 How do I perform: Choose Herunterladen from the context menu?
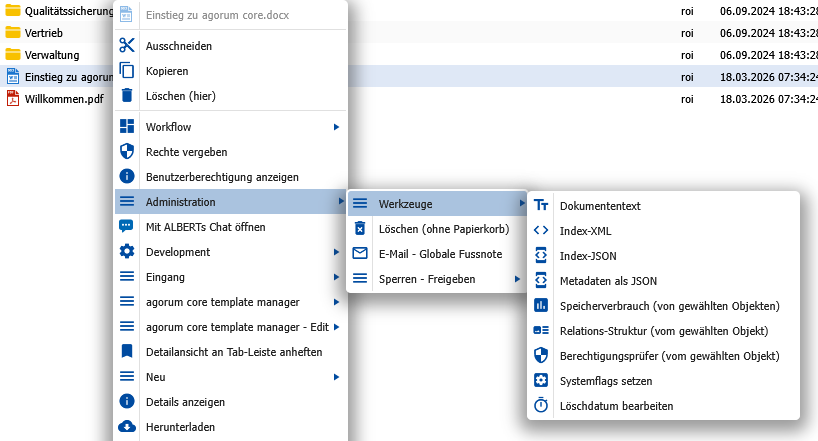tap(180, 427)
